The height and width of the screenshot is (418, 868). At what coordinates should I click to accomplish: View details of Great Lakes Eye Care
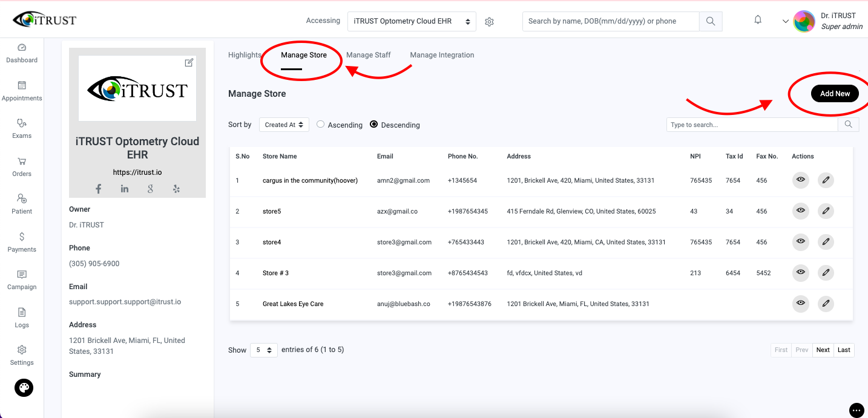(800, 304)
